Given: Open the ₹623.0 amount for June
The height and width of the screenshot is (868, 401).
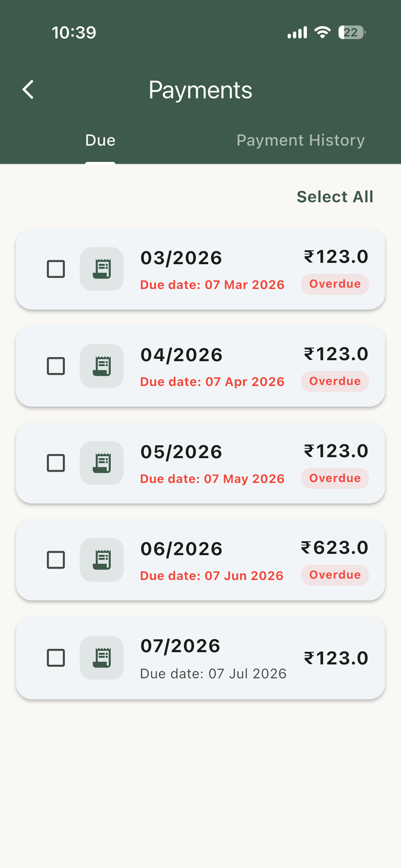Looking at the screenshot, I should (334, 547).
